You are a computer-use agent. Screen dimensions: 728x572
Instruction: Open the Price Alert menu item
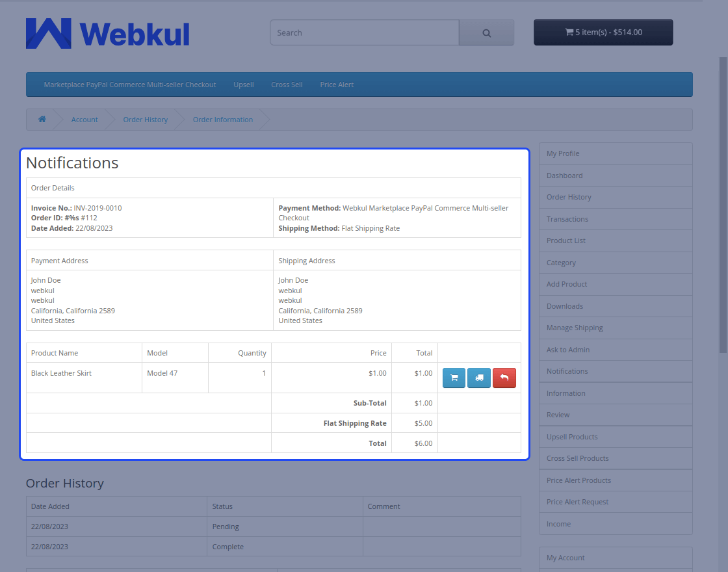[337, 84]
